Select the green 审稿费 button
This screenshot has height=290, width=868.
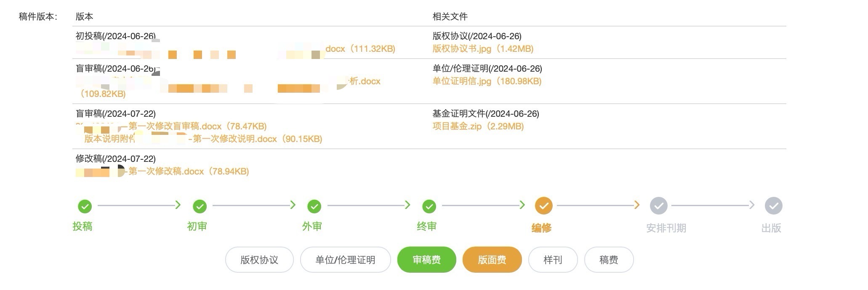coord(426,260)
